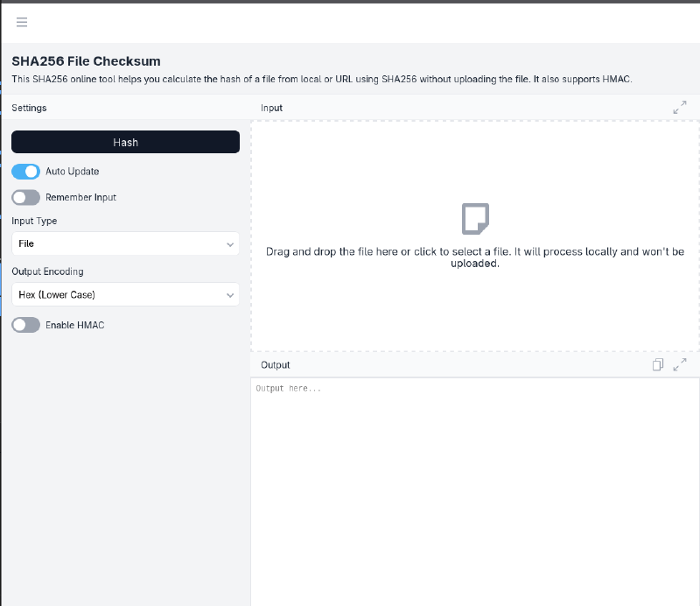Click the Settings panel label

tap(29, 107)
